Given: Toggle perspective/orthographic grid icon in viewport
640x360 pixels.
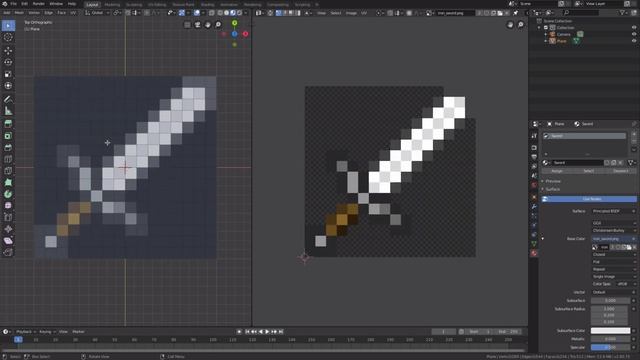Looking at the screenshot, I should [x=187, y=25].
